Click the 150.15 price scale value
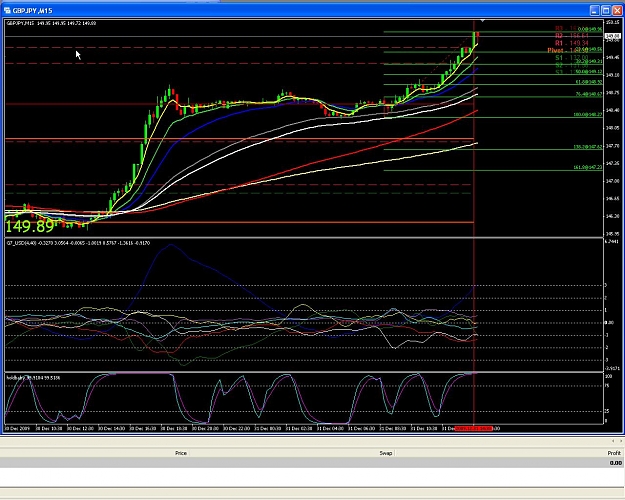The width and height of the screenshot is (625, 500). (x=612, y=22)
